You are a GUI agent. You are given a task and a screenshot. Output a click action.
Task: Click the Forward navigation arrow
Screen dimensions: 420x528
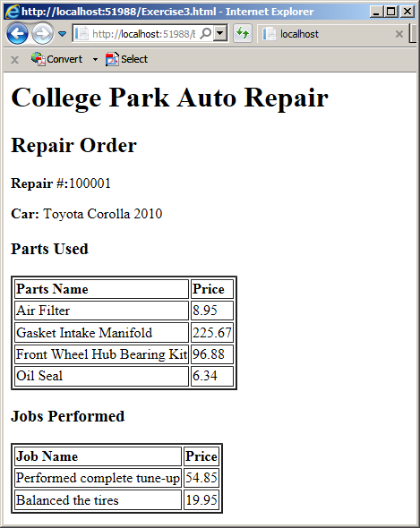click(x=42, y=34)
